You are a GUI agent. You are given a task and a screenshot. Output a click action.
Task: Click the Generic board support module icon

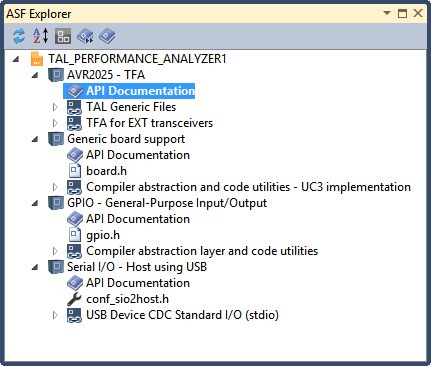click(x=56, y=139)
